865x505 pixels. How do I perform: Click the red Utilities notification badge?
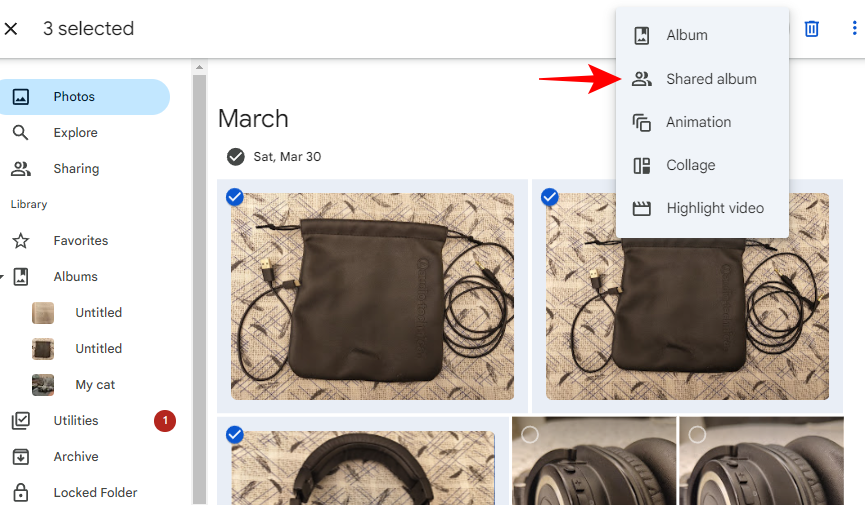pos(165,421)
